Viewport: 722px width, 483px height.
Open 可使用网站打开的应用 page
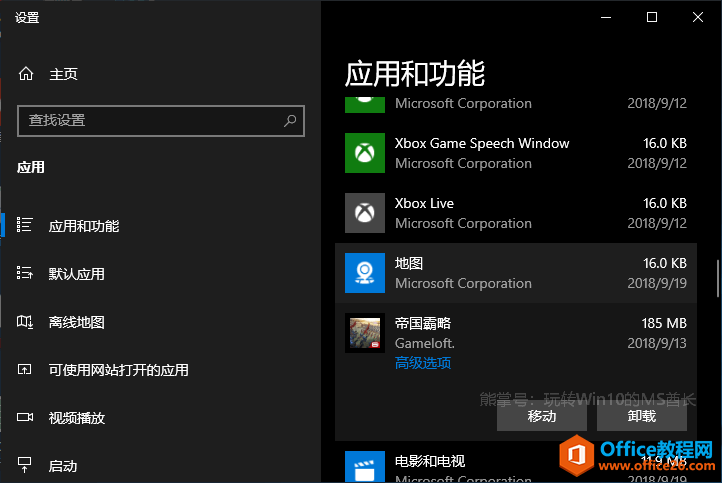119,370
